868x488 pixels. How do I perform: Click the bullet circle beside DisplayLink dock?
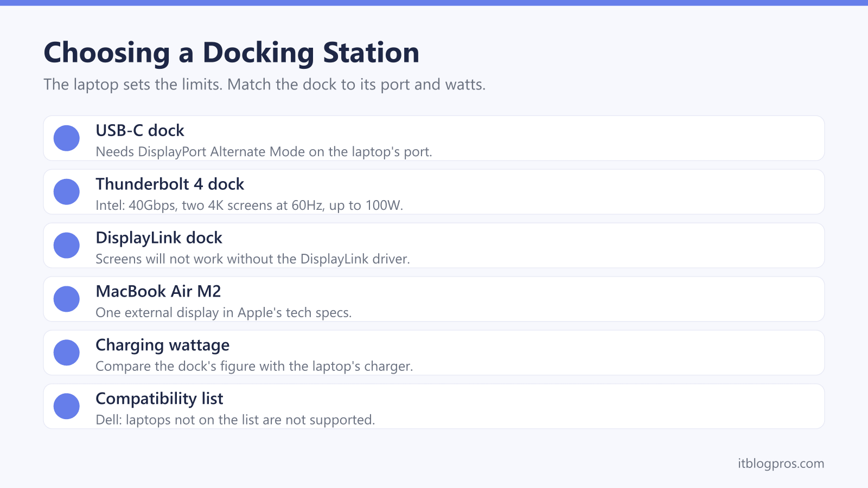pos(67,246)
